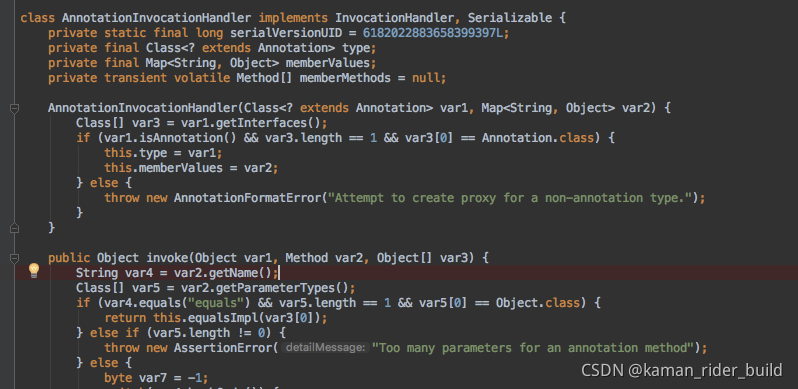Click the equalsImpl method call
The width and height of the screenshot is (798, 389).
[227, 318]
